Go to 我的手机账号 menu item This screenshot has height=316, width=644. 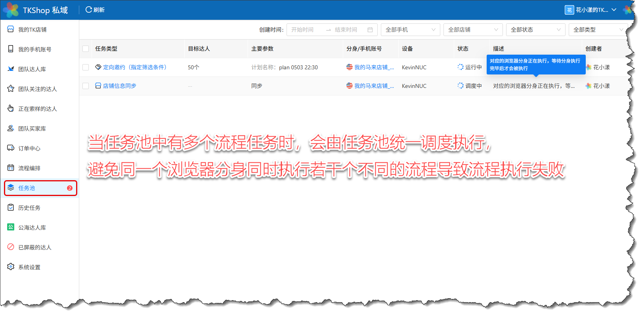click(40, 49)
